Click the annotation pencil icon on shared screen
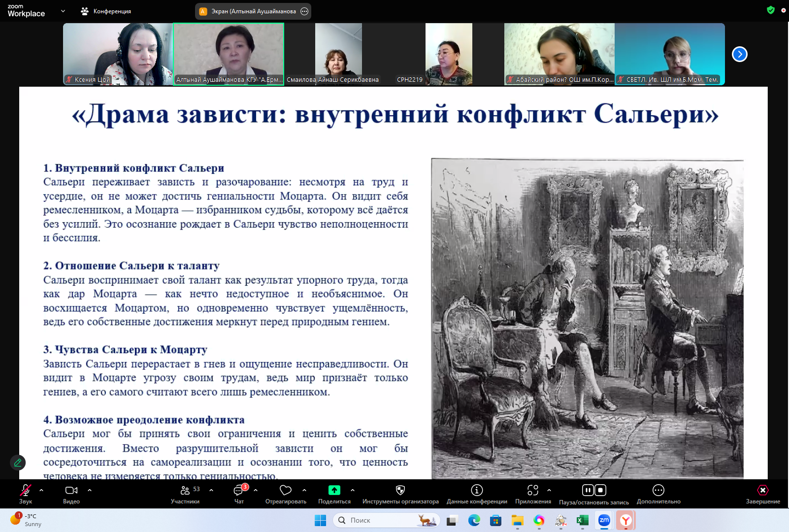This screenshot has height=532, width=789. (18, 463)
